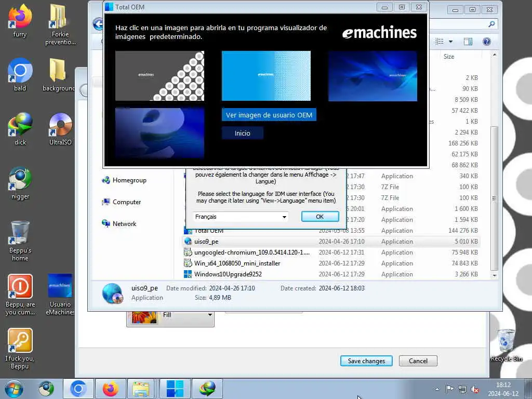Select the red power shortcut icon on desktop

tap(20, 295)
